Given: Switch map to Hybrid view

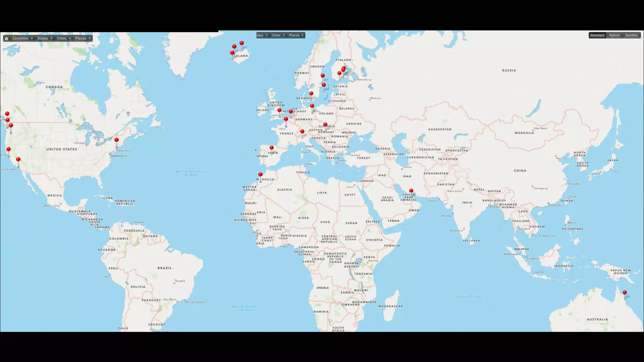Looking at the screenshot, I should [x=614, y=35].
